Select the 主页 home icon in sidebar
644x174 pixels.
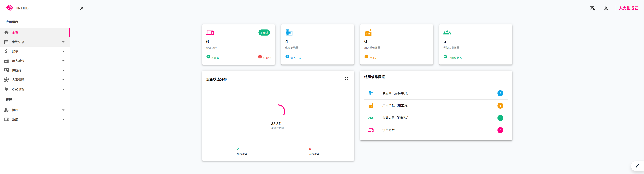pos(6,32)
